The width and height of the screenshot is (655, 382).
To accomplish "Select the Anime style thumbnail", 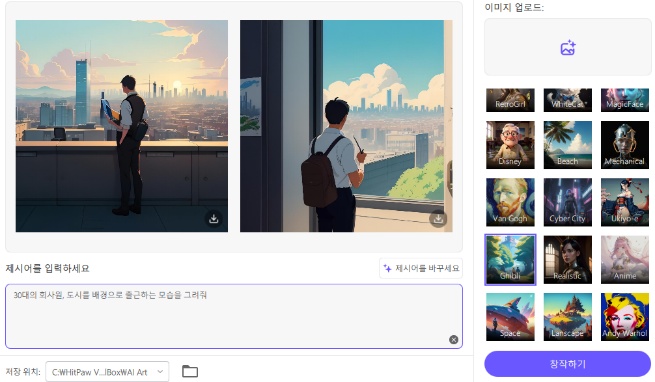I will (625, 260).
